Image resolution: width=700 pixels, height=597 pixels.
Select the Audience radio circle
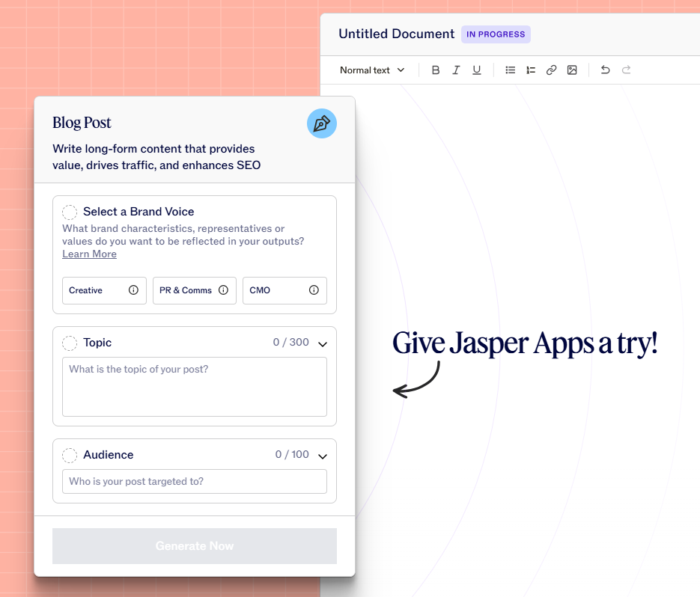pyautogui.click(x=70, y=456)
